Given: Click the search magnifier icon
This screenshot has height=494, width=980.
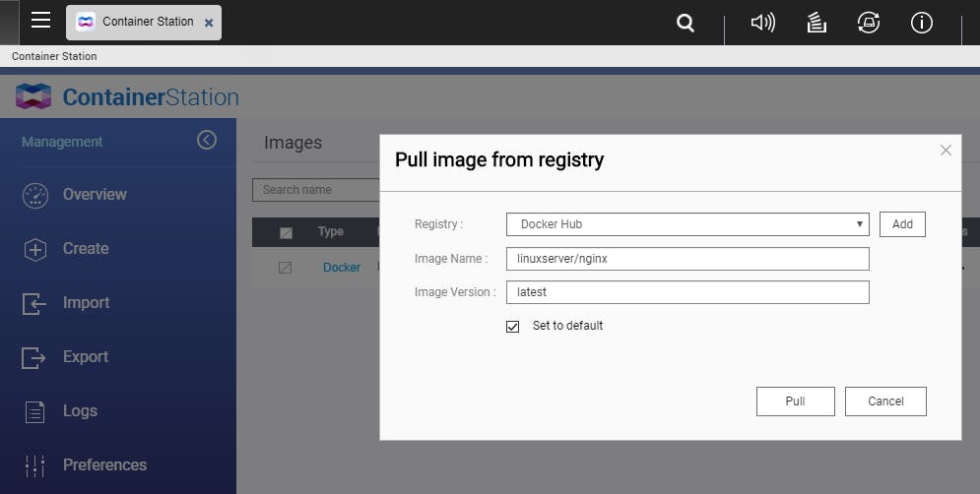Looking at the screenshot, I should pyautogui.click(x=686, y=23).
